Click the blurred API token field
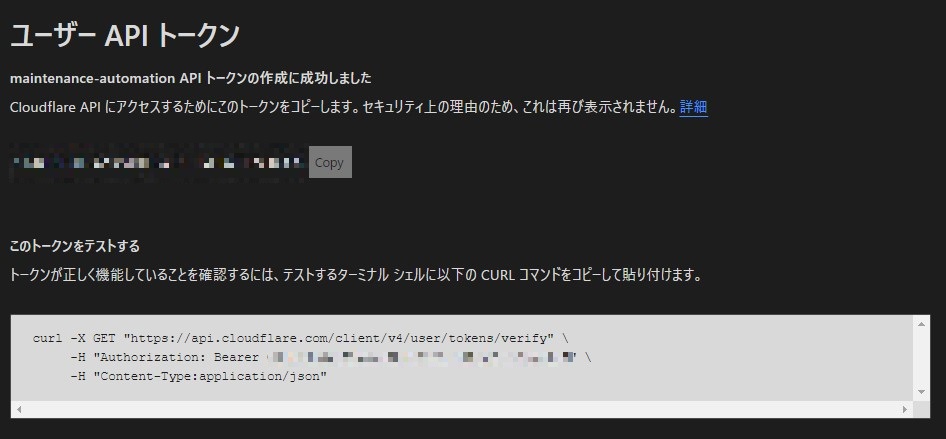The width and height of the screenshot is (946, 439). (x=159, y=163)
